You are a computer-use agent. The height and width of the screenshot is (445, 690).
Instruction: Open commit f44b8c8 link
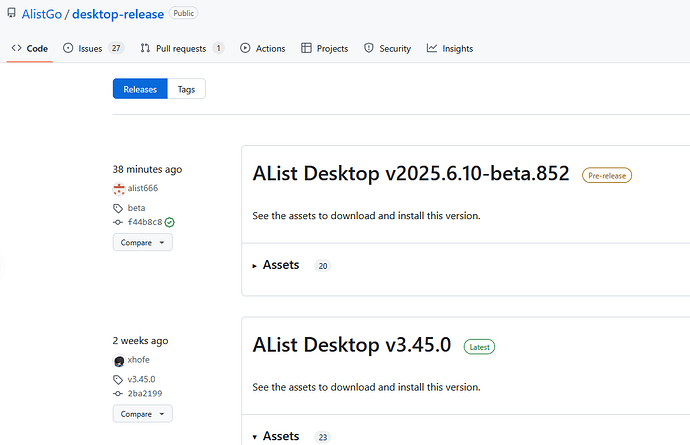pos(145,222)
